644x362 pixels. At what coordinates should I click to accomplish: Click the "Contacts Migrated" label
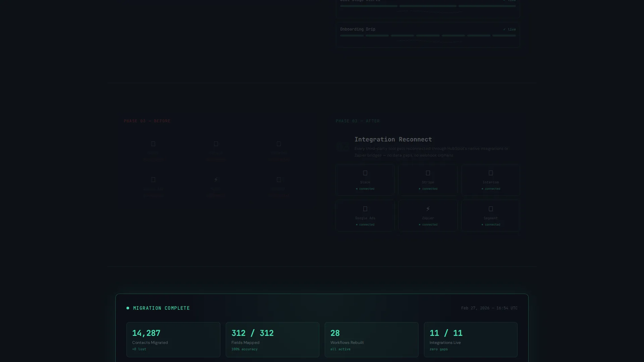150,343
